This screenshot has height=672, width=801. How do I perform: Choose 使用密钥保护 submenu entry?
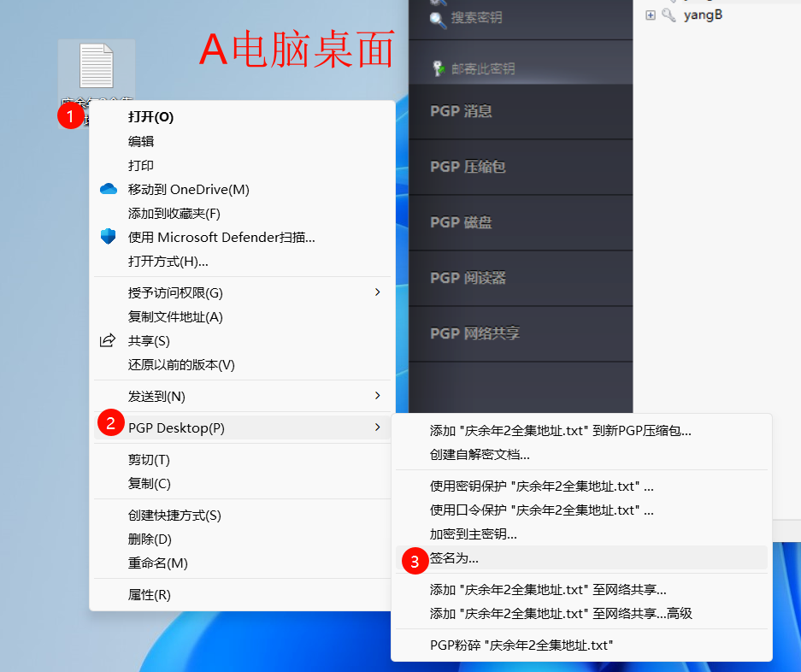pos(581,486)
